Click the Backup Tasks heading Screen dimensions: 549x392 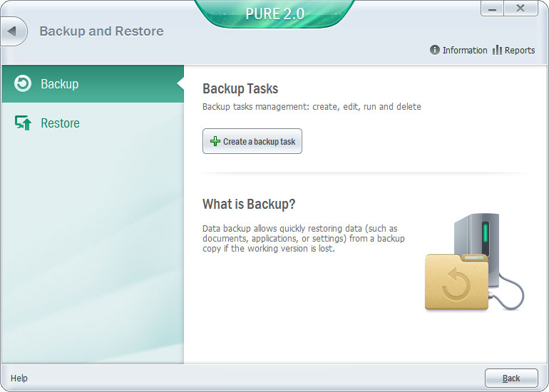click(240, 89)
